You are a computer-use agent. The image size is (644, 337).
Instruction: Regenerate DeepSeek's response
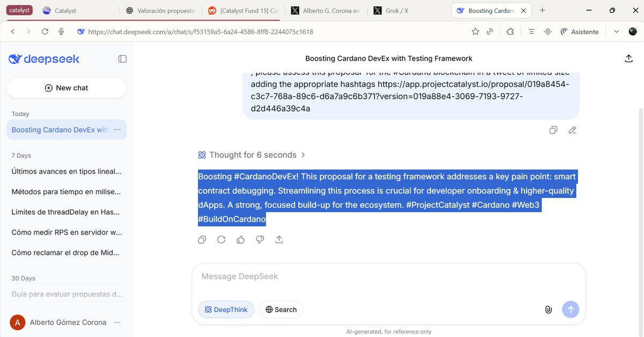pos(221,239)
